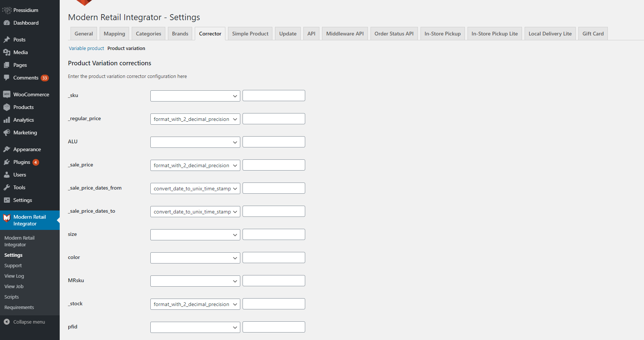Open the pfid corrector dropdown
The image size is (644, 340).
point(195,327)
